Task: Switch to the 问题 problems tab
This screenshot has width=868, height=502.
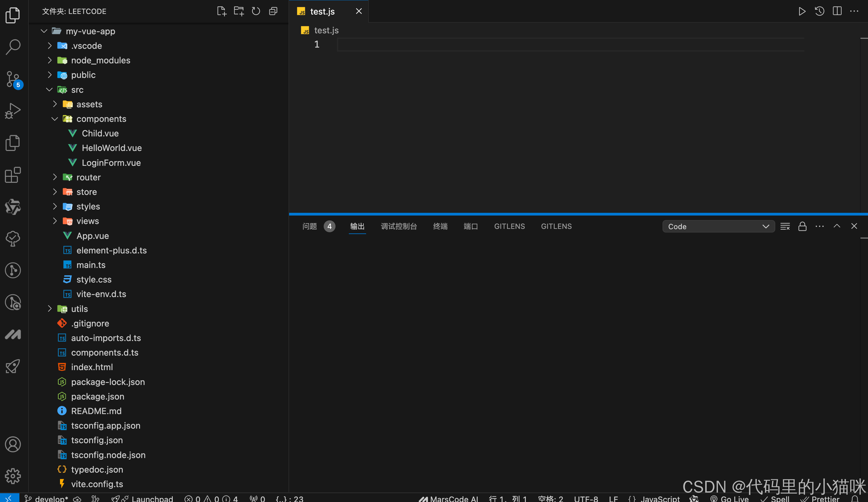Action: tap(309, 226)
